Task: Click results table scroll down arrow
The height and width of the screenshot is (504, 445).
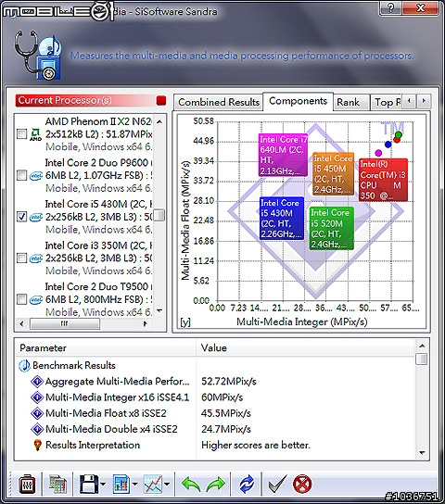Action: [422, 452]
